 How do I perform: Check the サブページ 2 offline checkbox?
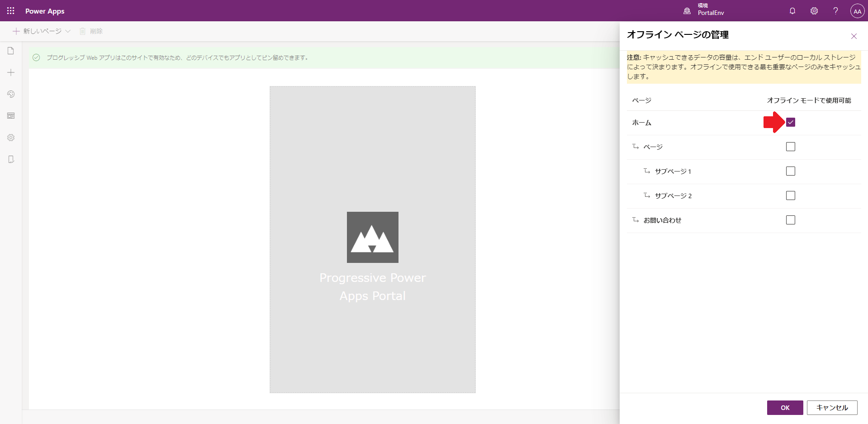[x=790, y=195]
